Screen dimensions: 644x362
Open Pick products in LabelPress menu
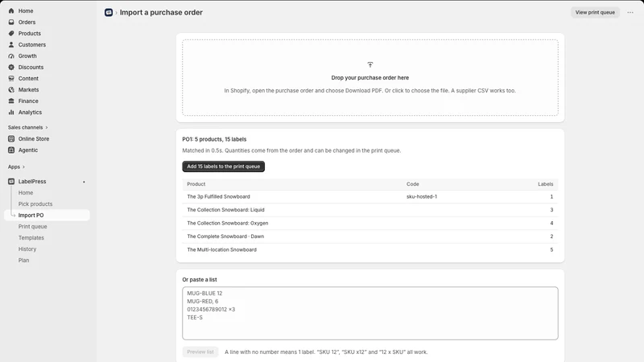click(35, 204)
